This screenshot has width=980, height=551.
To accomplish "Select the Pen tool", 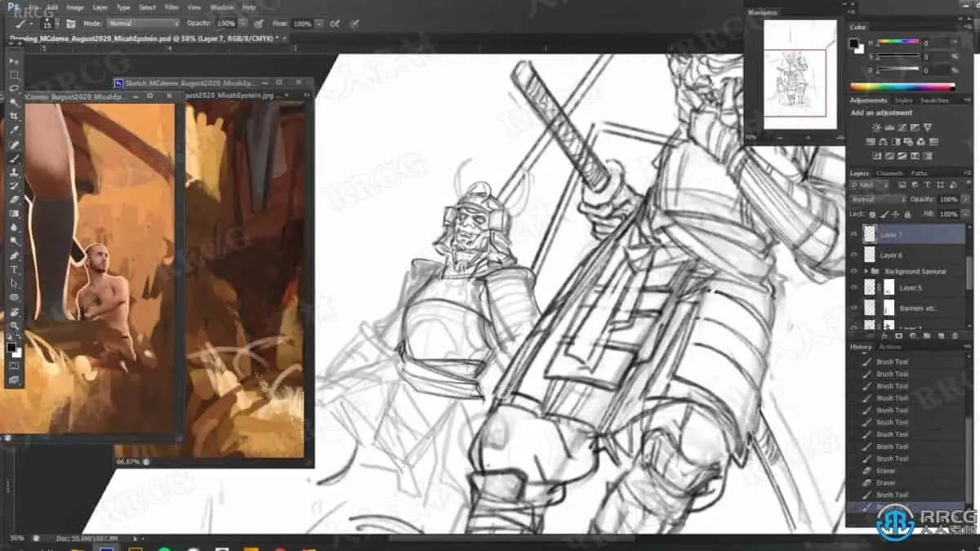I will pos(15,256).
